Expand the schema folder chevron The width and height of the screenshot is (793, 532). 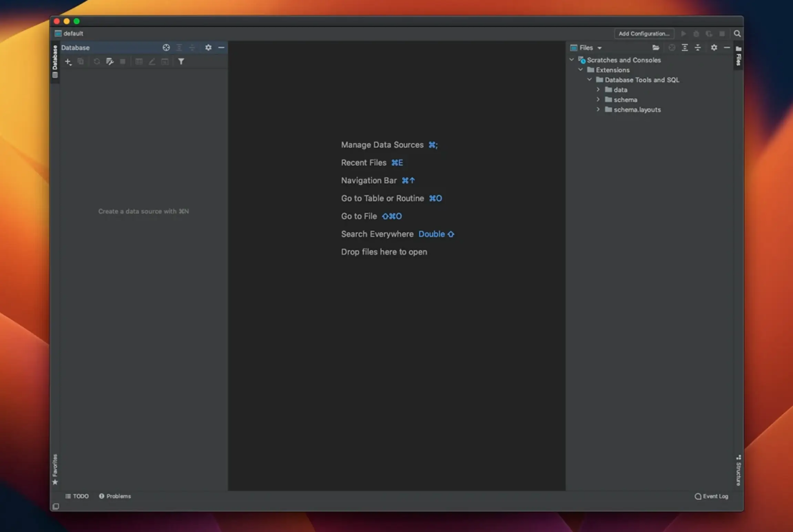(598, 100)
